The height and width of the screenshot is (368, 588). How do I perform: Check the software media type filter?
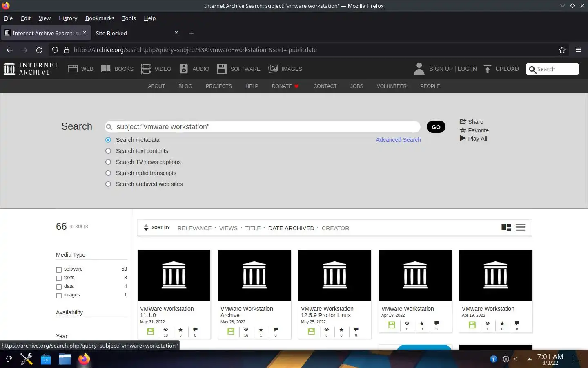59,270
